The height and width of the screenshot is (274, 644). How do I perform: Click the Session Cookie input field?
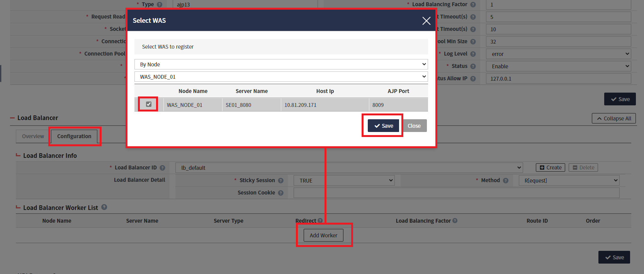[456, 193]
